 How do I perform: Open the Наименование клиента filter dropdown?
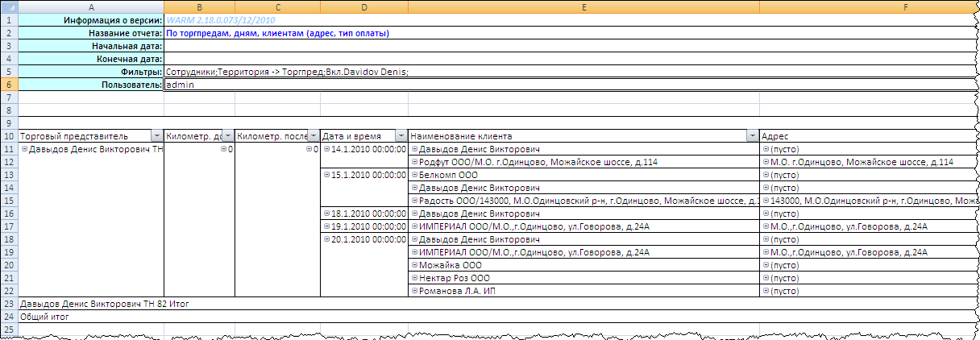pyautogui.click(x=753, y=137)
